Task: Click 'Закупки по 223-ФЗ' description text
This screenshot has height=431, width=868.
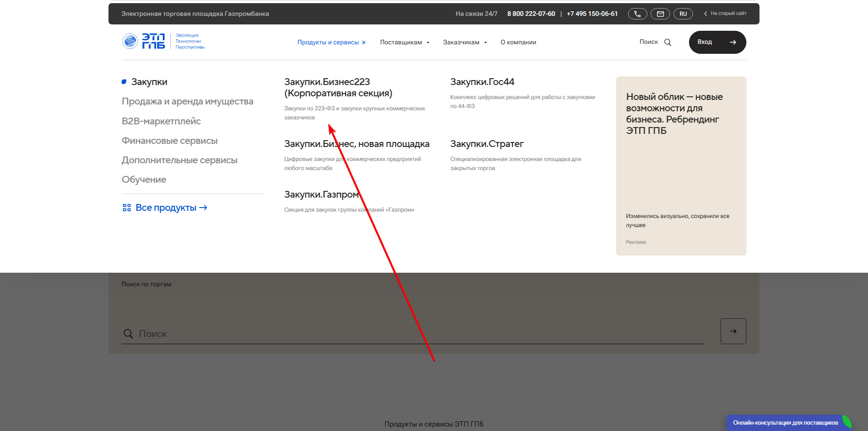Action: click(354, 113)
